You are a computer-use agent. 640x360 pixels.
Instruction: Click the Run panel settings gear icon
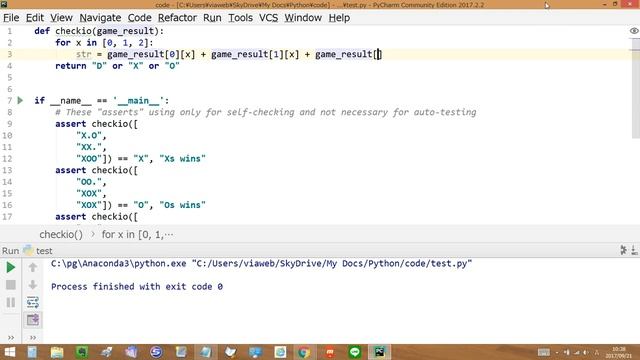tap(623, 250)
